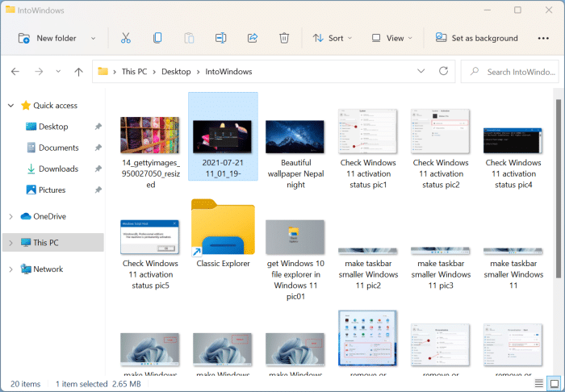Viewport: 565px width, 392px height.
Task: Go forward with the right arrow
Action: coord(39,72)
